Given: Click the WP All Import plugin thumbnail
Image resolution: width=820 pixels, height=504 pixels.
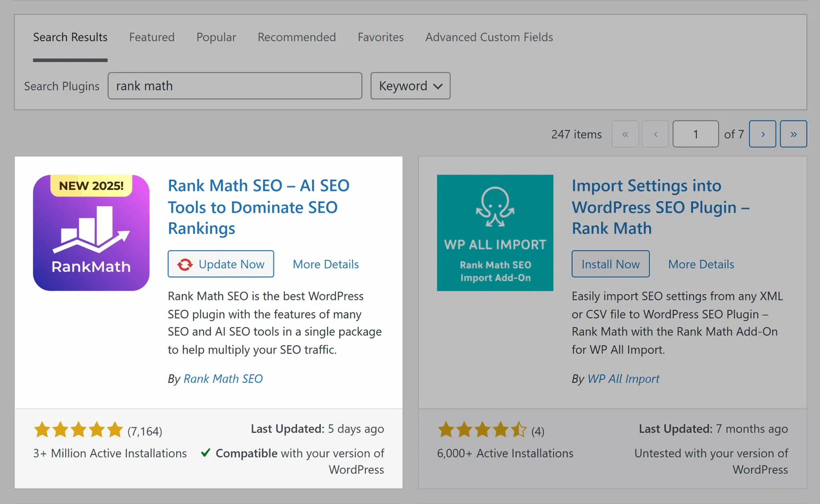Looking at the screenshot, I should (x=495, y=233).
